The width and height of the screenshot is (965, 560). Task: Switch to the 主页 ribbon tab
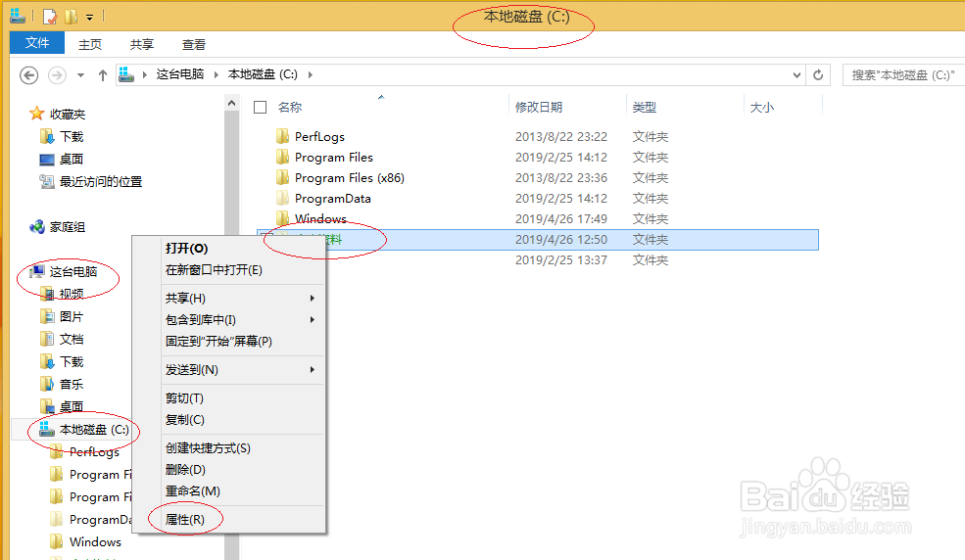90,44
